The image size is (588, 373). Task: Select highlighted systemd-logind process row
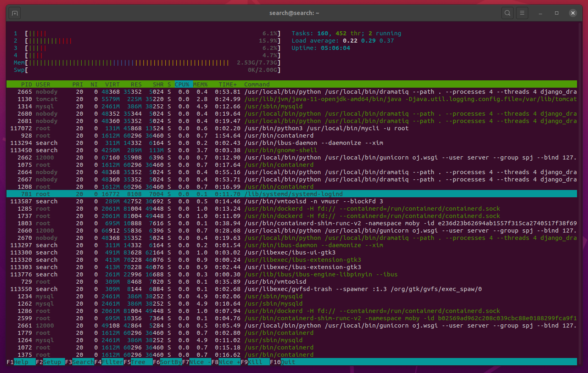pos(292,194)
